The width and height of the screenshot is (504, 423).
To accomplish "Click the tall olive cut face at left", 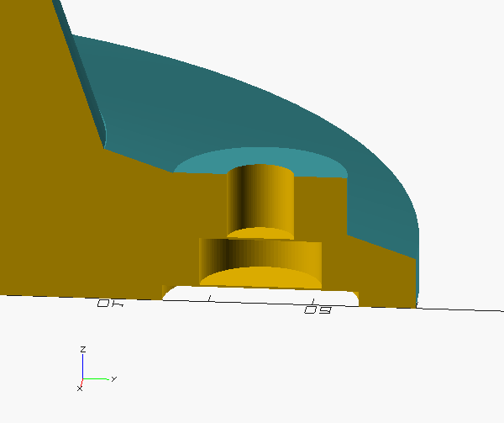I will (x=42, y=168).
